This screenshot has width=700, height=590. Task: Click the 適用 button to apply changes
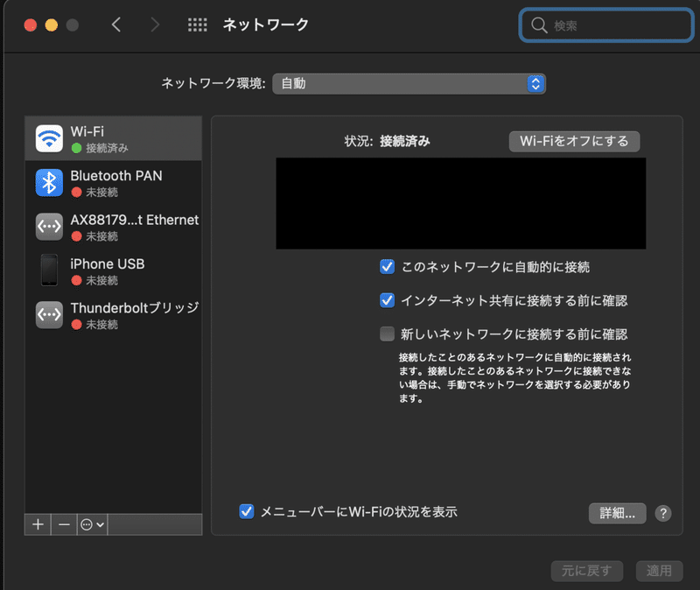(659, 571)
